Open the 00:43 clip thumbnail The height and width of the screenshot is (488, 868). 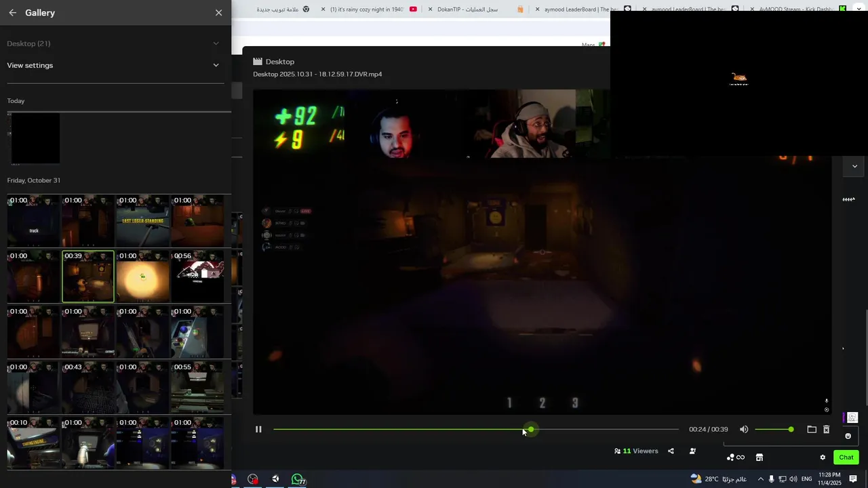pos(88,388)
